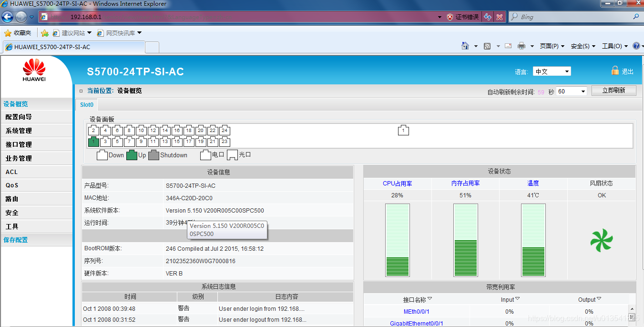The width and height of the screenshot is (644, 327).
Task: Click 退出 to log out
Action: click(x=628, y=72)
